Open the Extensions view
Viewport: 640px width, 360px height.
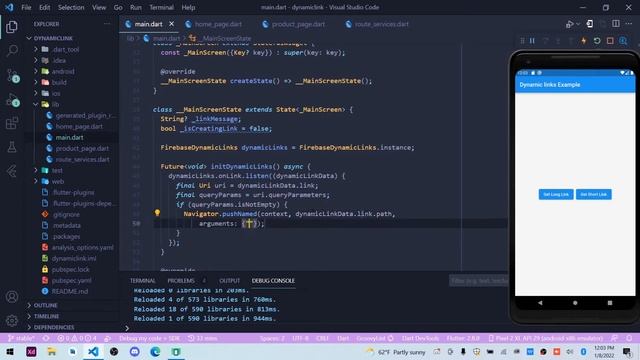(x=12, y=123)
